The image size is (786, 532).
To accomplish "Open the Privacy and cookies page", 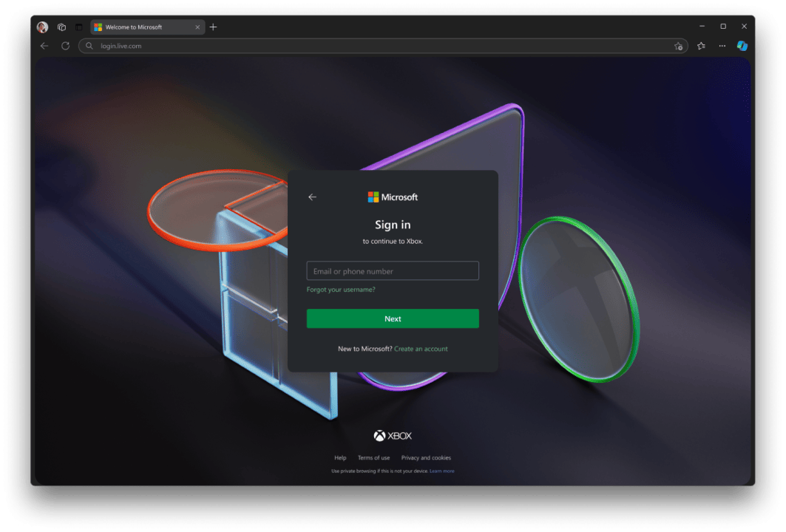I will [x=426, y=457].
